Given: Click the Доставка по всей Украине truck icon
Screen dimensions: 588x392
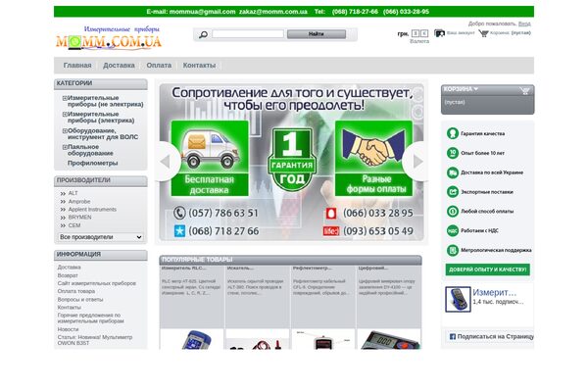Looking at the screenshot, I should click(x=453, y=172).
